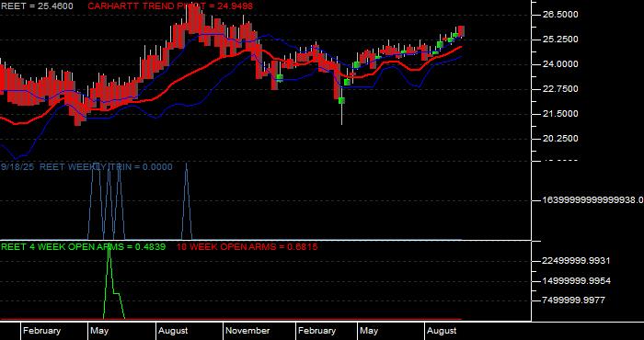The width and height of the screenshot is (644, 340).
Task: Click the 7499999.9977 axis value
Action: 573,300
